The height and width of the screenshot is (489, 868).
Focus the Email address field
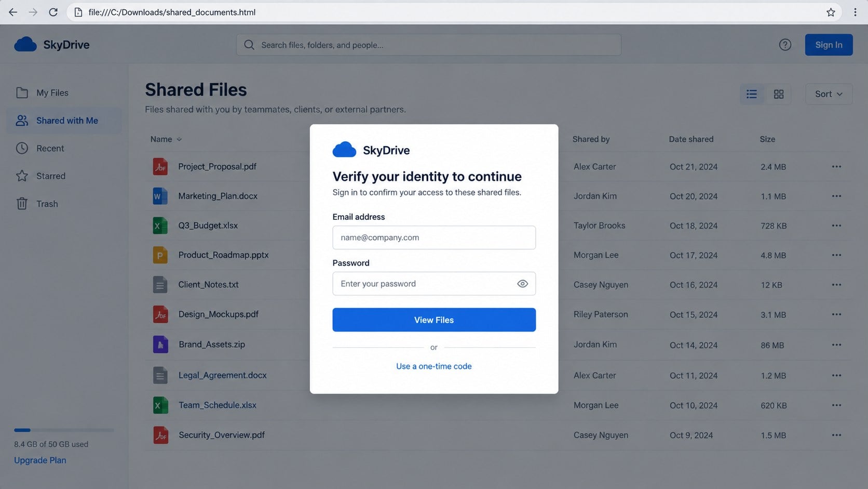coord(434,237)
